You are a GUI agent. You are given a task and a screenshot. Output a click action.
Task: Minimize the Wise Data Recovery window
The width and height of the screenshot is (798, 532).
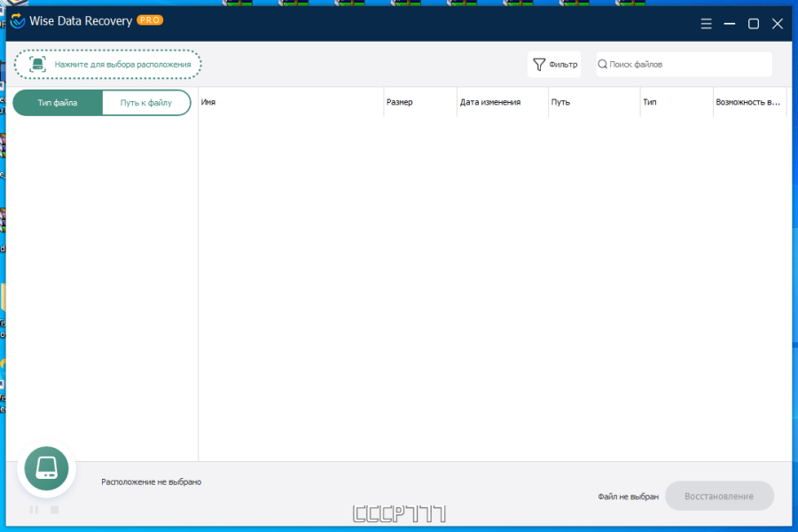tap(730, 23)
